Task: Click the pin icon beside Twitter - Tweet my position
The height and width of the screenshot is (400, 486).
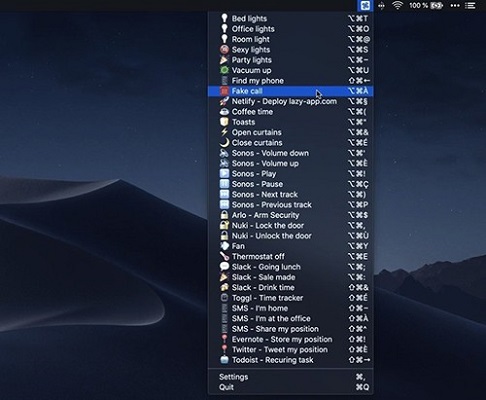Action: click(x=224, y=349)
